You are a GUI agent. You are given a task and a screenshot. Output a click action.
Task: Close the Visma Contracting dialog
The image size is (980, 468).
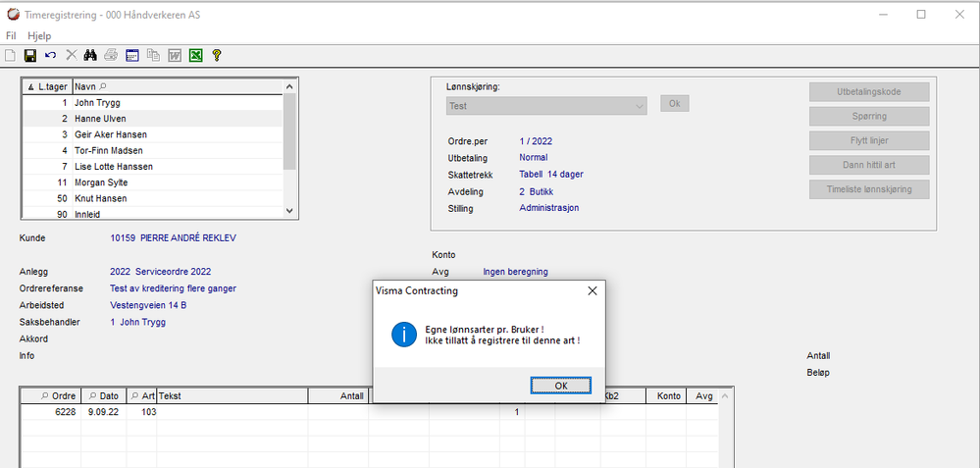click(592, 290)
